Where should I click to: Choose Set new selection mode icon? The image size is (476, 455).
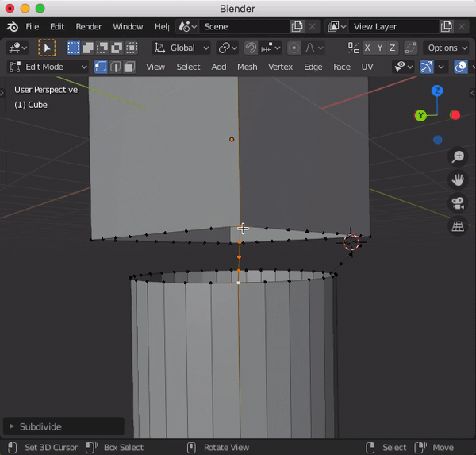[73, 48]
